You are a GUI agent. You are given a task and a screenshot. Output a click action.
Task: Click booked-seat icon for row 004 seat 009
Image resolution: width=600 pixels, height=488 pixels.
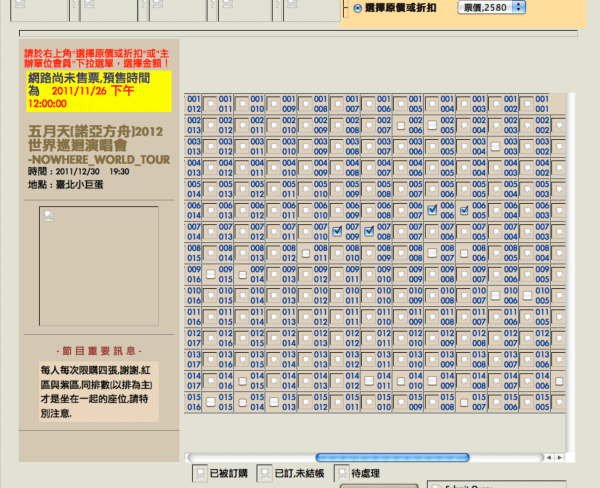click(x=305, y=168)
